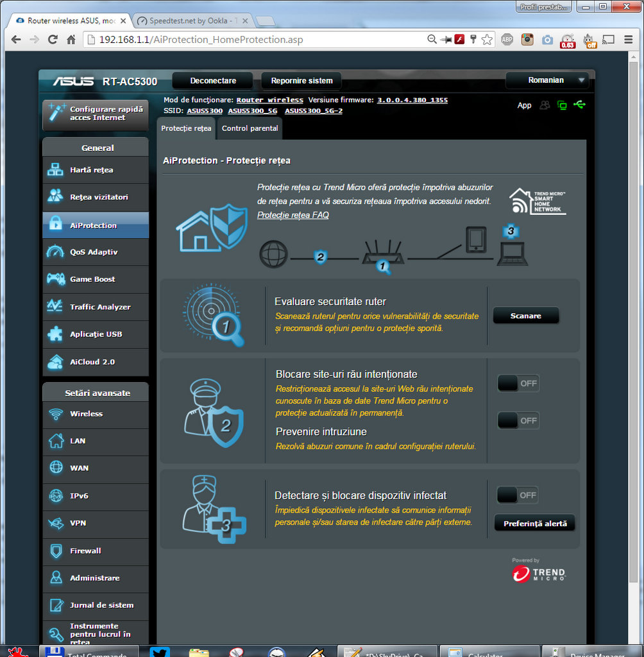Click the Trend Micro logo
The width and height of the screenshot is (644, 657).
538,574
